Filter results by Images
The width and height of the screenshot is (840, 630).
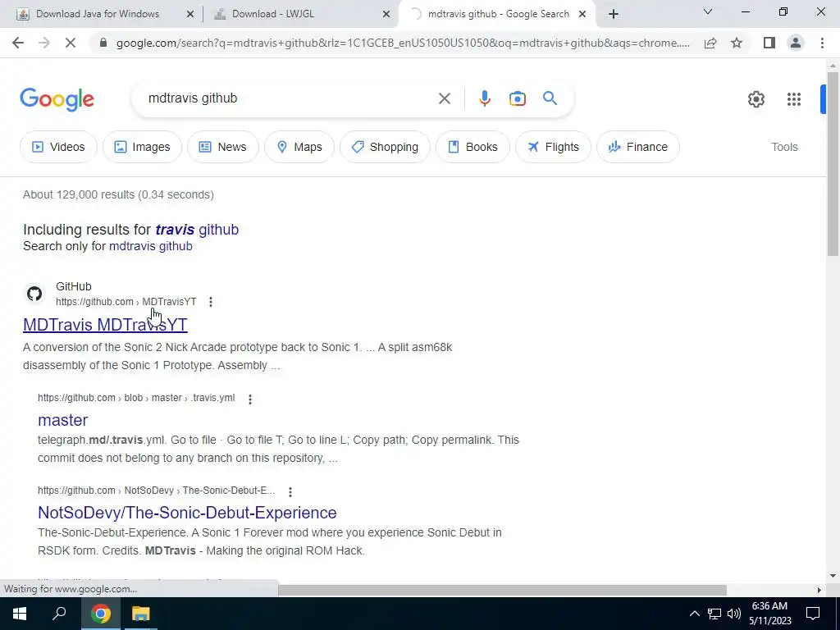point(142,147)
